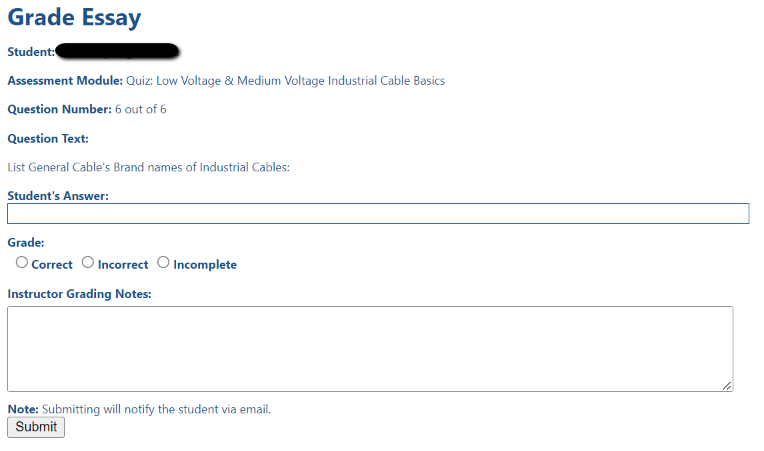This screenshot has width=764, height=451.
Task: Click the "Student's Answer:" label
Action: pyautogui.click(x=58, y=196)
